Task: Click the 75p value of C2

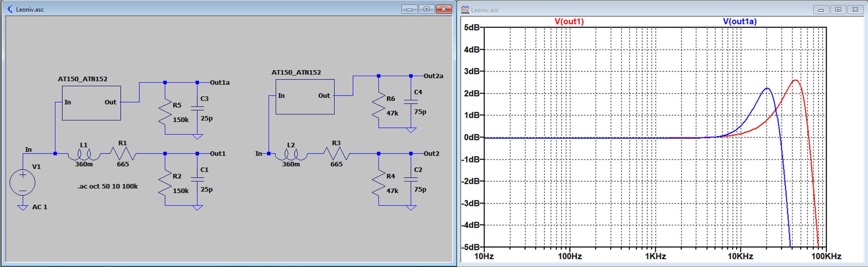Action: tap(420, 189)
